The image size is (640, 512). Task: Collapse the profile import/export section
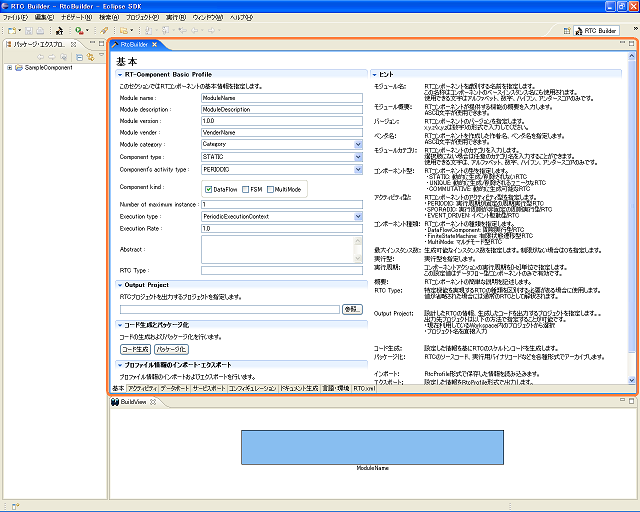click(x=120, y=365)
